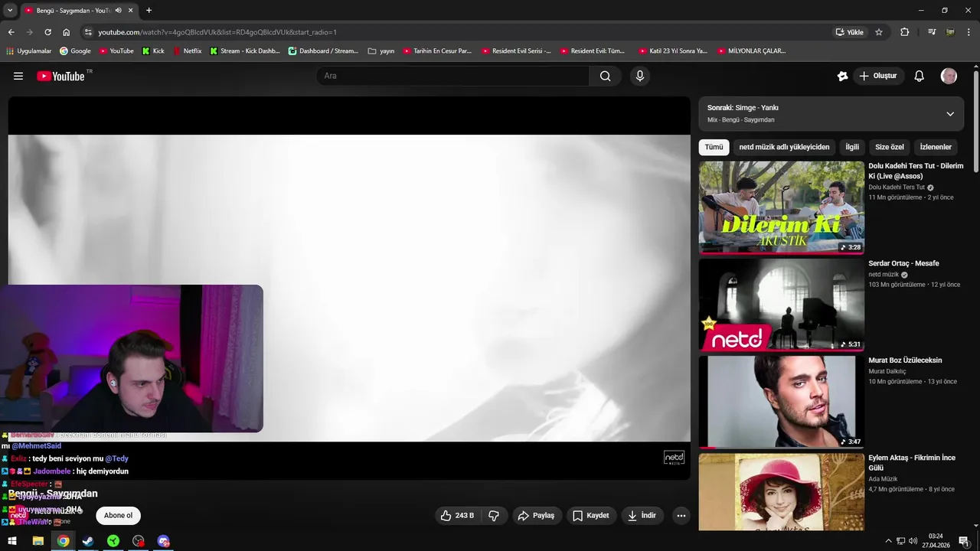
Task: Go to browser home page
Action: 67,32
